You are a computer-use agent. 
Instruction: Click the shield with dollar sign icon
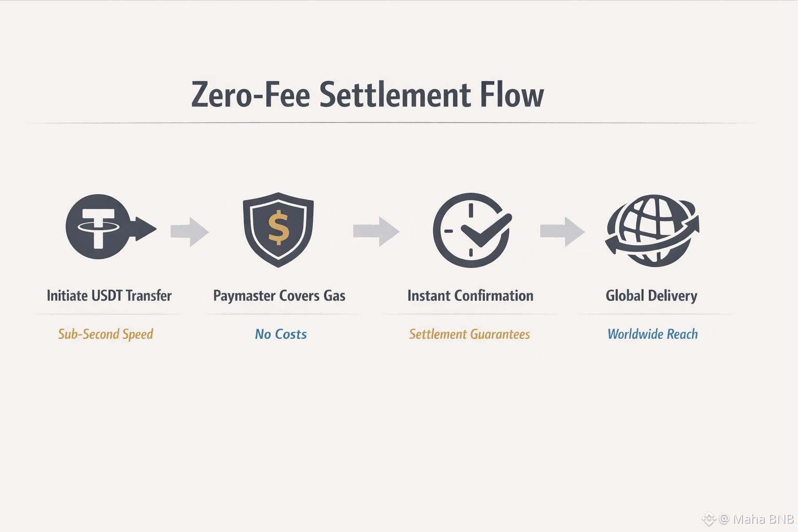pos(278,229)
